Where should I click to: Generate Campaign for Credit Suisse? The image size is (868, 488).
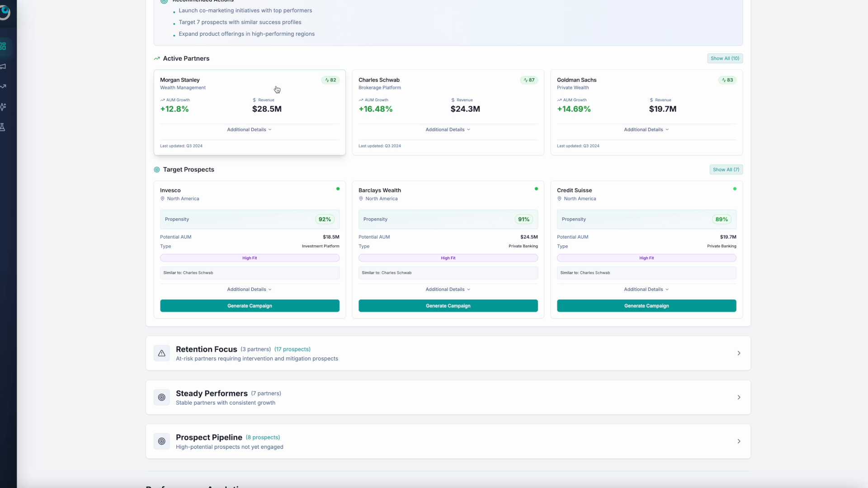click(x=646, y=306)
